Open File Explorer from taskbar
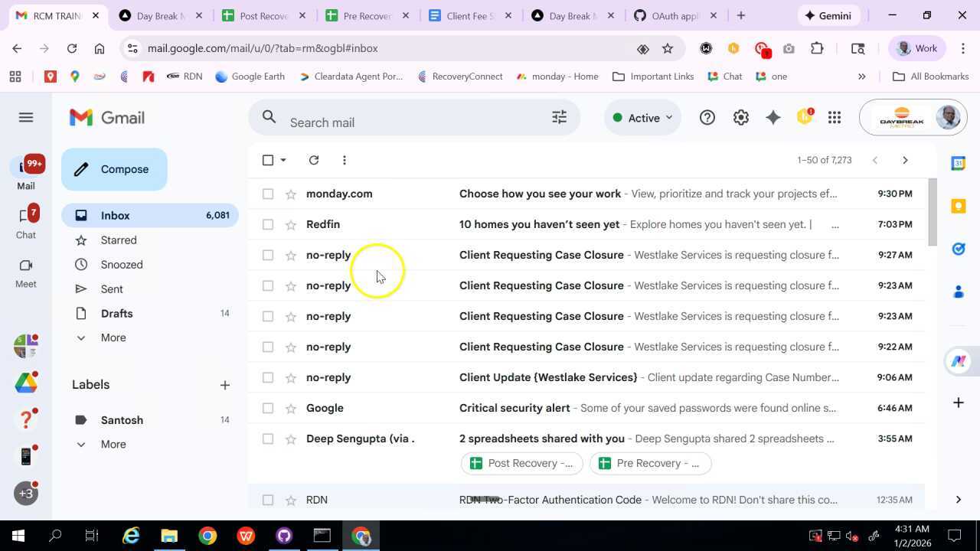Screen dimensions: 980x551 (169, 536)
